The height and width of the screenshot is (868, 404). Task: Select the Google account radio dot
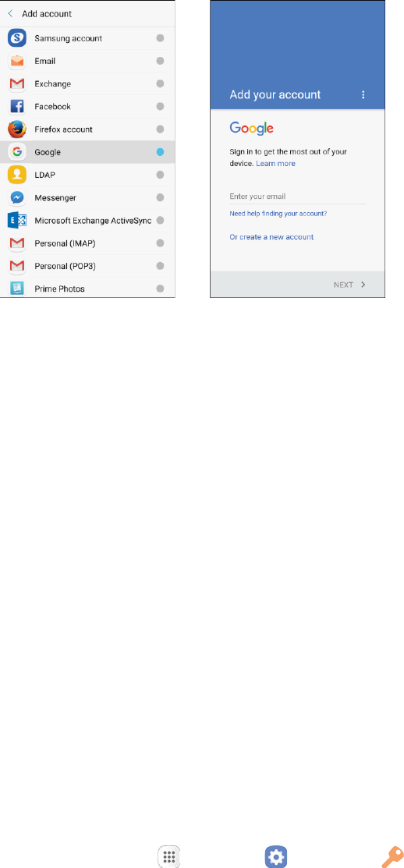160,151
